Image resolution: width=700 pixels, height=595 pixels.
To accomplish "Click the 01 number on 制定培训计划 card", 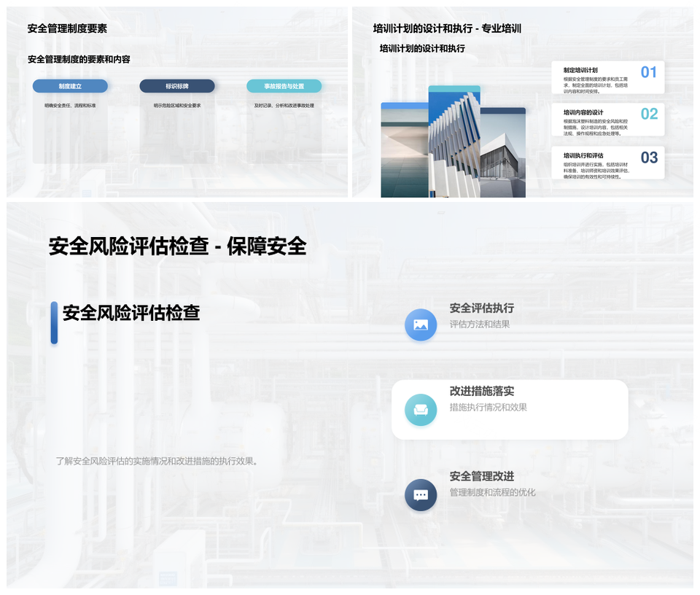I will pyautogui.click(x=648, y=72).
